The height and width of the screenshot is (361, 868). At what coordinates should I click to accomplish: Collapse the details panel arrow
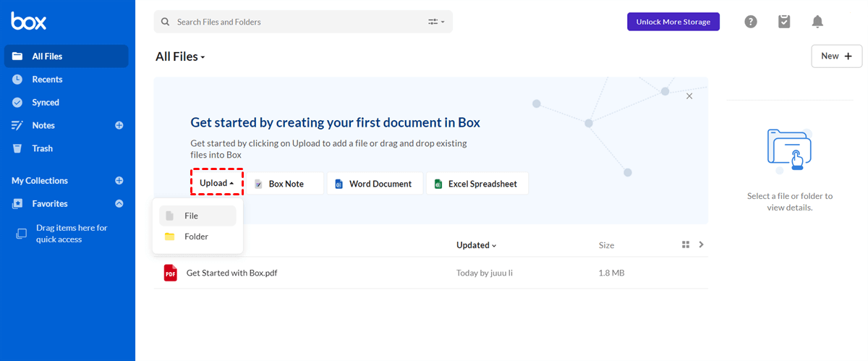coord(701,245)
